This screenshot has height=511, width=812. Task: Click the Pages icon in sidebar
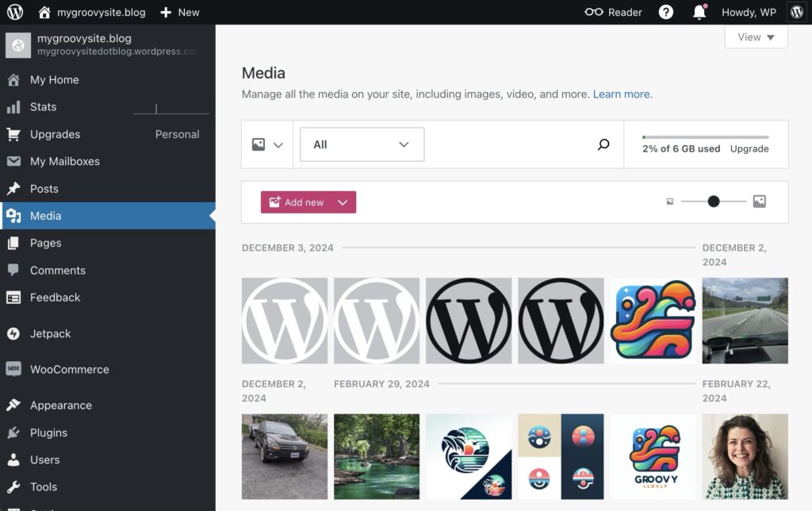click(x=13, y=243)
